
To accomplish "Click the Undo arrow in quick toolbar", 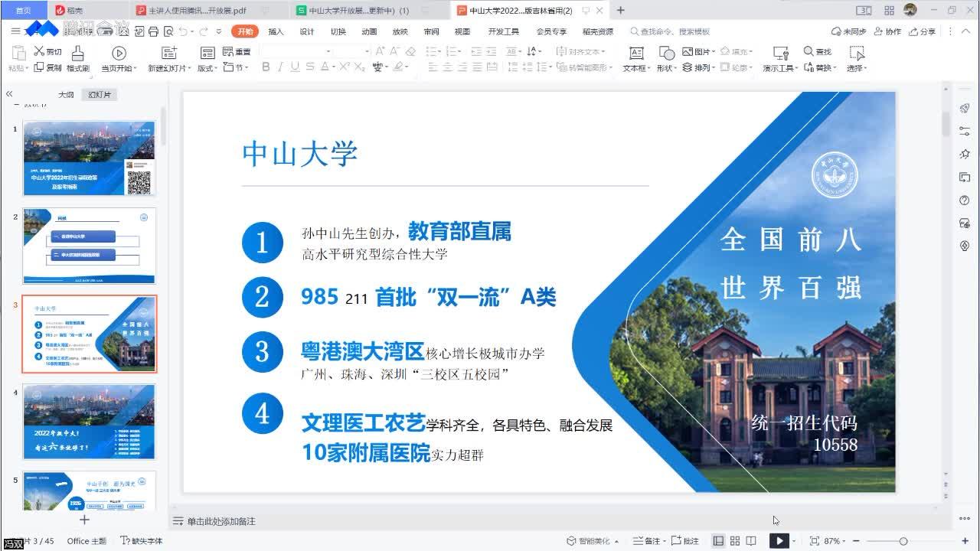I will click(x=183, y=31).
